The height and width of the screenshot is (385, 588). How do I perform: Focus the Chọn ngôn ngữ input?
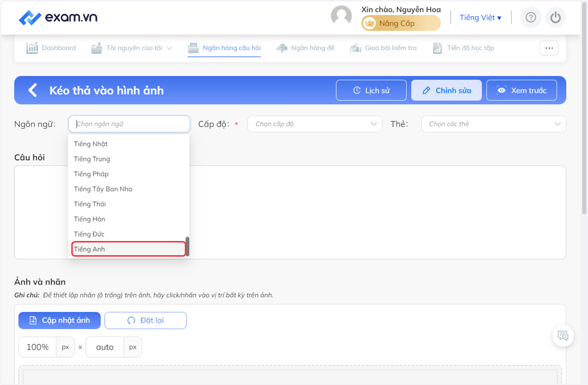pyautogui.click(x=129, y=124)
